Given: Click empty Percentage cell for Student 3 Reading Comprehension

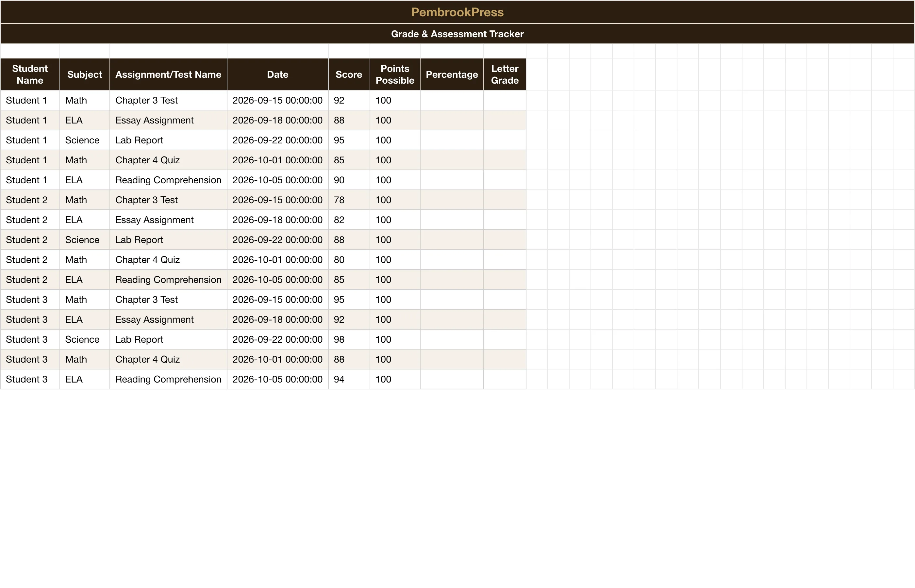Looking at the screenshot, I should (x=452, y=379).
